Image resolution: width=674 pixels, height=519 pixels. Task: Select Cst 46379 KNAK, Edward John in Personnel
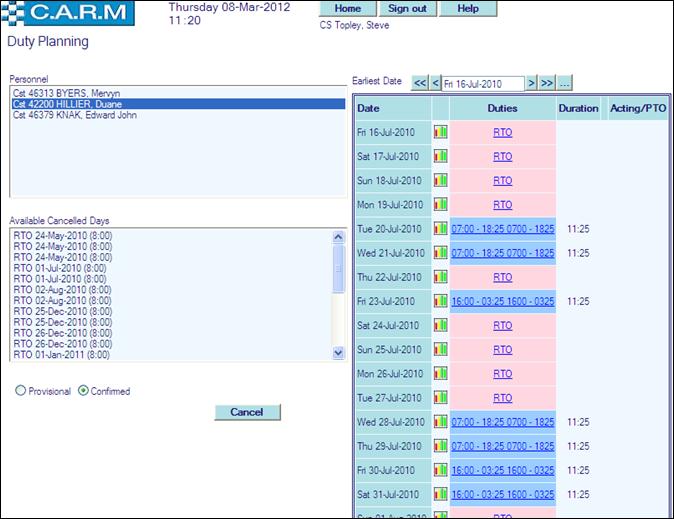(74, 115)
